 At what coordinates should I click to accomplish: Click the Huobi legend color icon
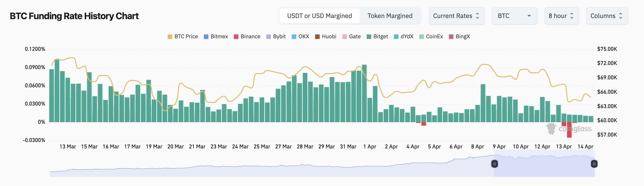point(317,37)
